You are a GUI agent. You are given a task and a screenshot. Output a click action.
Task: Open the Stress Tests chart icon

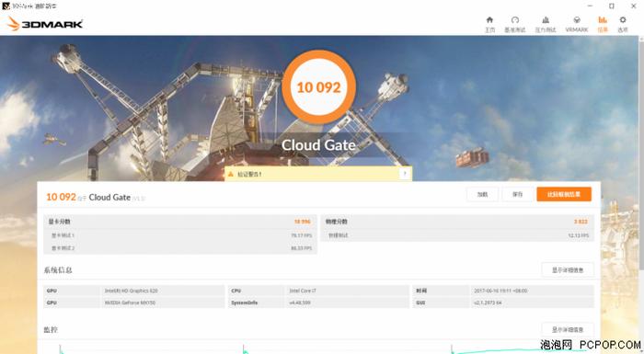[546, 19]
